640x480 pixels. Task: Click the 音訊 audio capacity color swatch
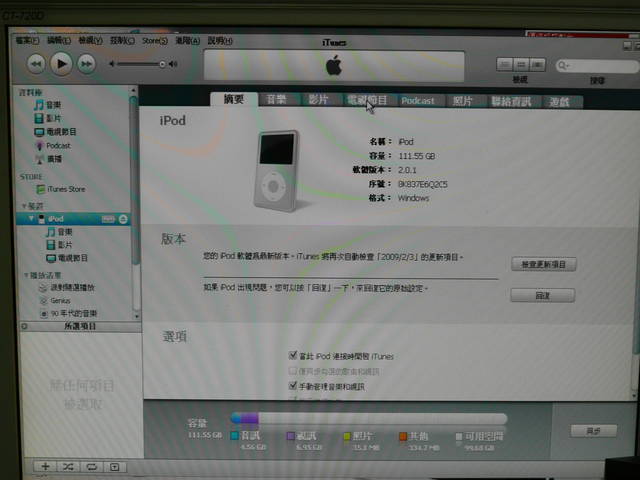coord(235,436)
